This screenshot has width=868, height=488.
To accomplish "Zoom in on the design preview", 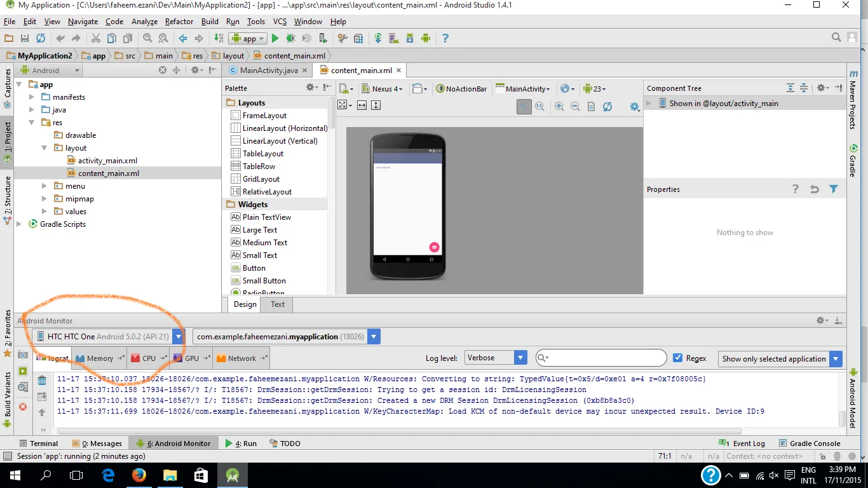I will coord(559,107).
